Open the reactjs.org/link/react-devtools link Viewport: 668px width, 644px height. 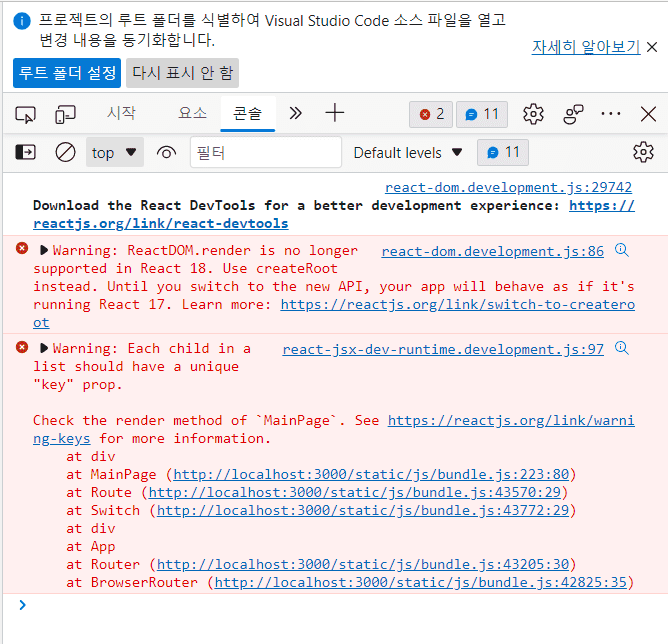(161, 223)
